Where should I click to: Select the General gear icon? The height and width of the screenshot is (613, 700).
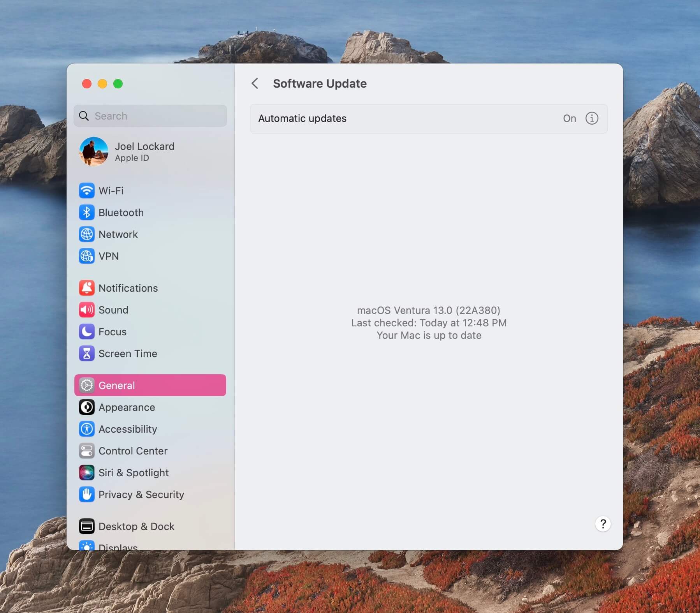click(86, 385)
